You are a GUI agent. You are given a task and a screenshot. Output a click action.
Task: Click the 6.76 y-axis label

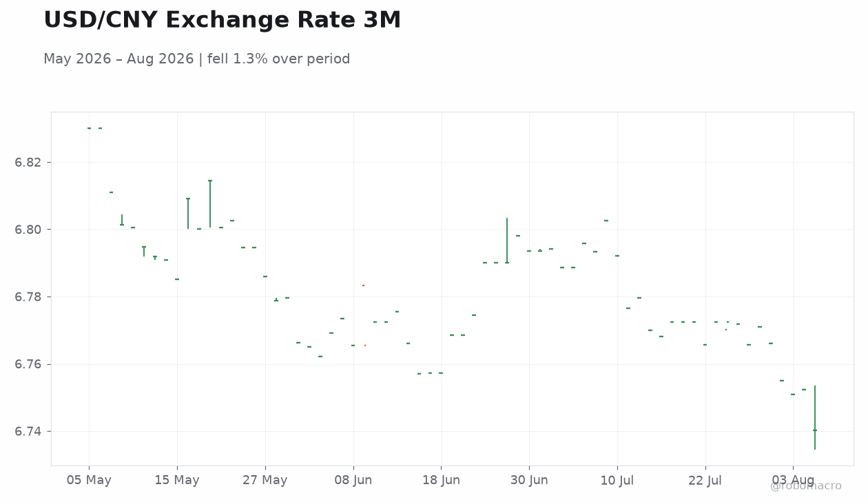[x=28, y=364]
